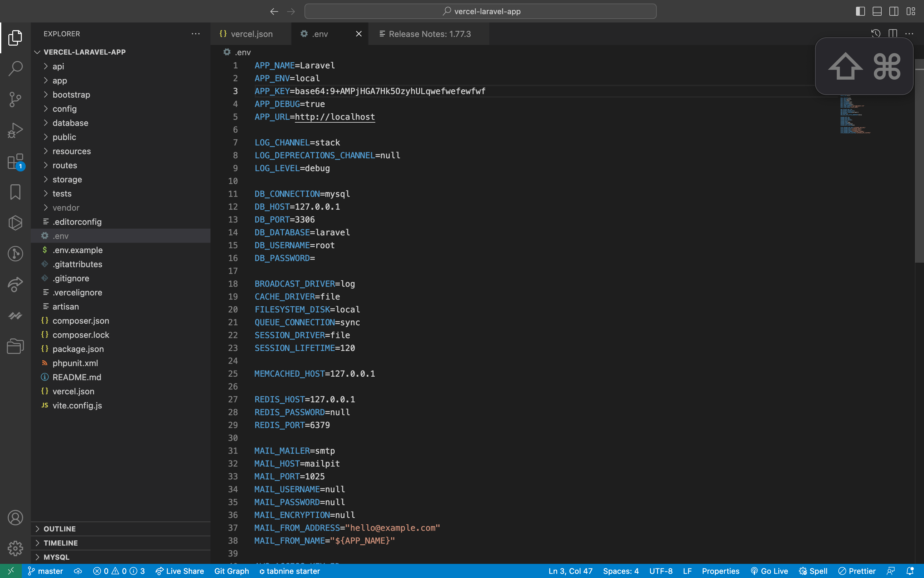
Task: Select encoding UTF-8 in status bar
Action: (661, 571)
